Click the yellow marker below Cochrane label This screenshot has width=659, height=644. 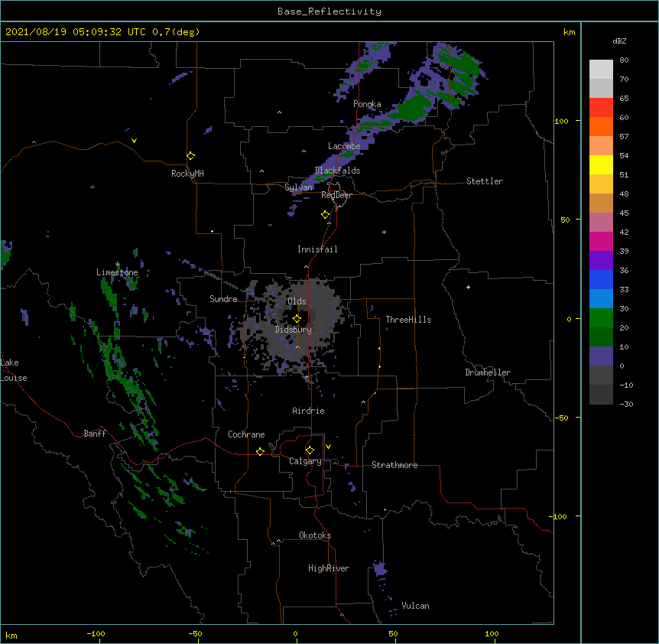coord(260,451)
